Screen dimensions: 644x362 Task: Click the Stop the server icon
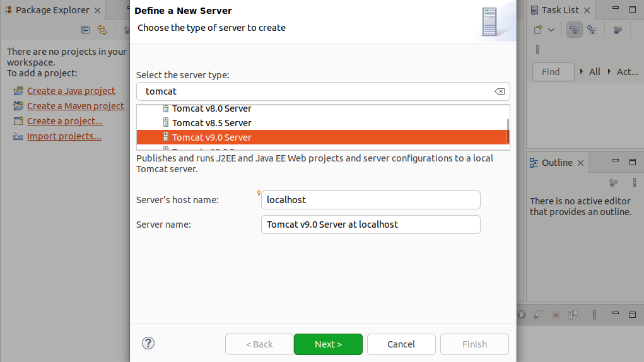(x=556, y=315)
